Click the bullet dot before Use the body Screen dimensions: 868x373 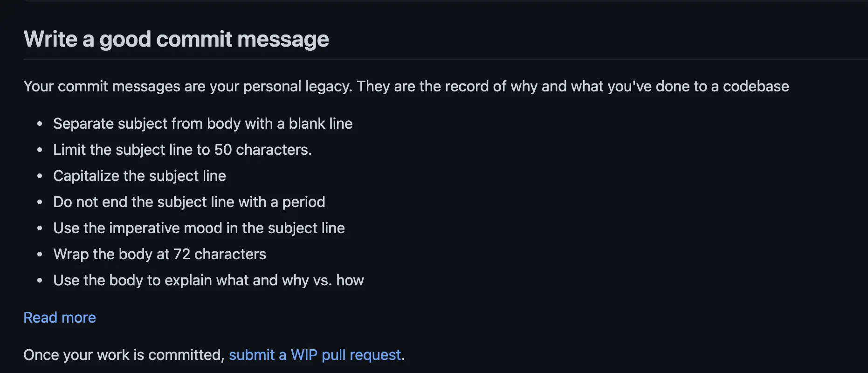pos(40,281)
